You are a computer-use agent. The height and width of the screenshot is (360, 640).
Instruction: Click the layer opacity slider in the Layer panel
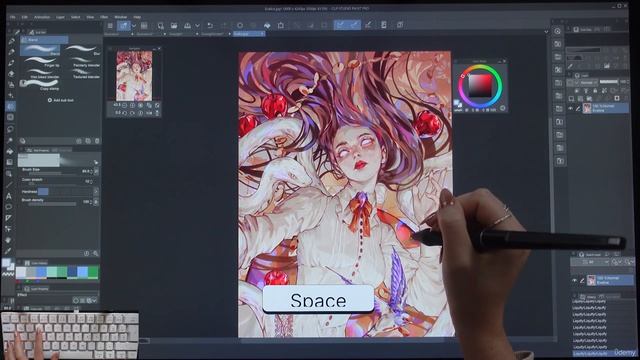point(609,82)
